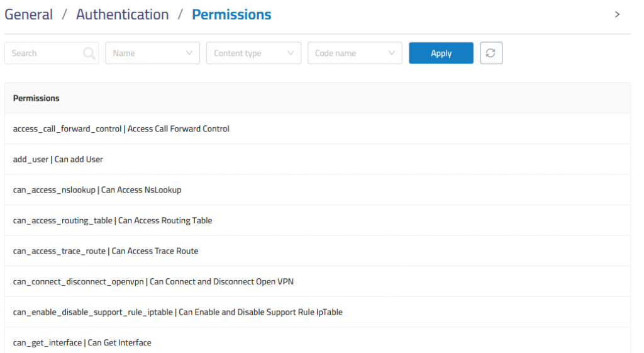Click the Apply button

coord(441,53)
